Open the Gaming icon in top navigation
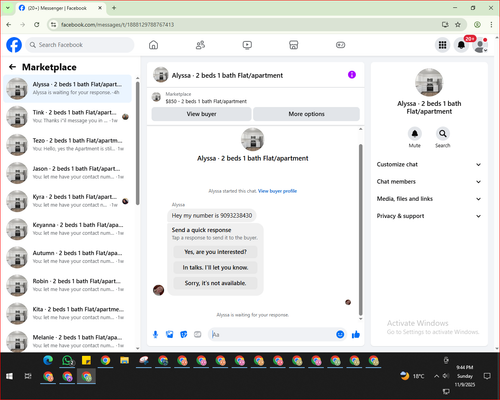 pos(340,45)
